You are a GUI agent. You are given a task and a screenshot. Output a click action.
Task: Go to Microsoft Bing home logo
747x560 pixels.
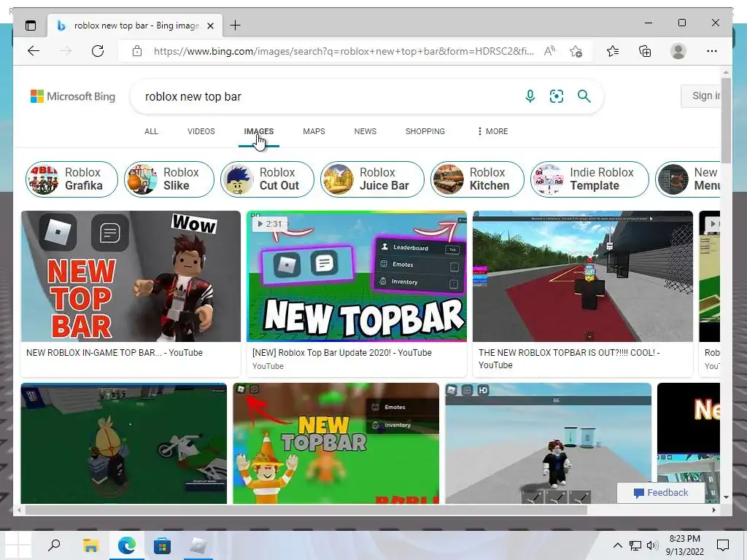click(73, 96)
